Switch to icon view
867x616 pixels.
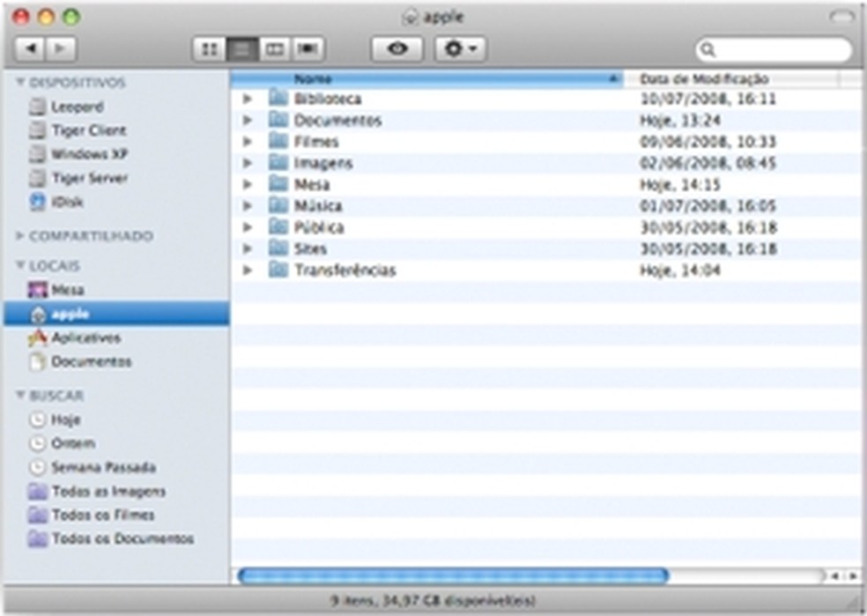click(x=209, y=49)
